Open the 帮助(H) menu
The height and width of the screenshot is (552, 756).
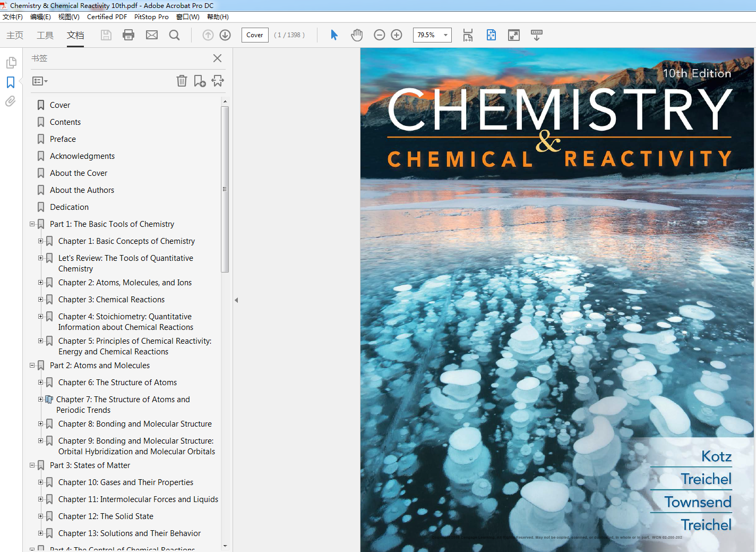(218, 17)
